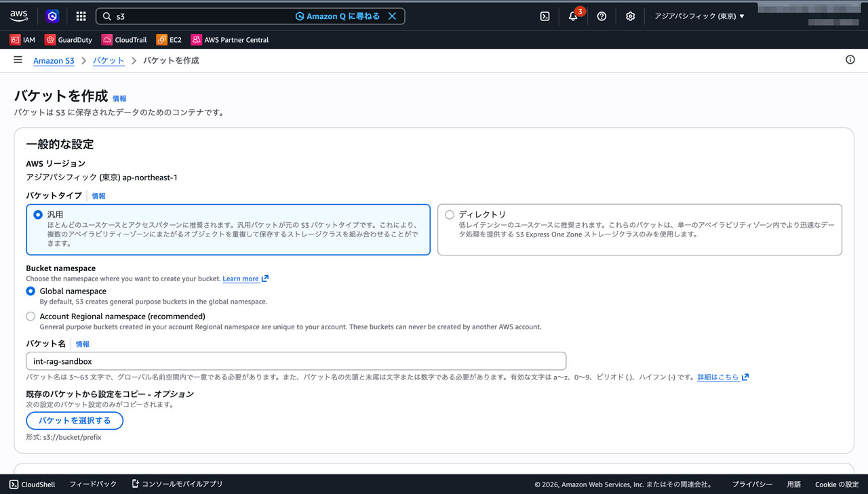The height and width of the screenshot is (494, 868).
Task: Select Global namespace radio button
Action: point(31,291)
